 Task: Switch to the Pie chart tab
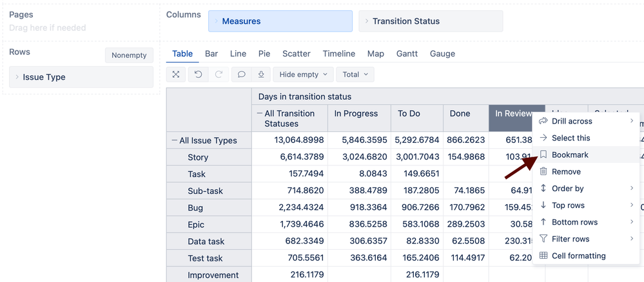264,54
